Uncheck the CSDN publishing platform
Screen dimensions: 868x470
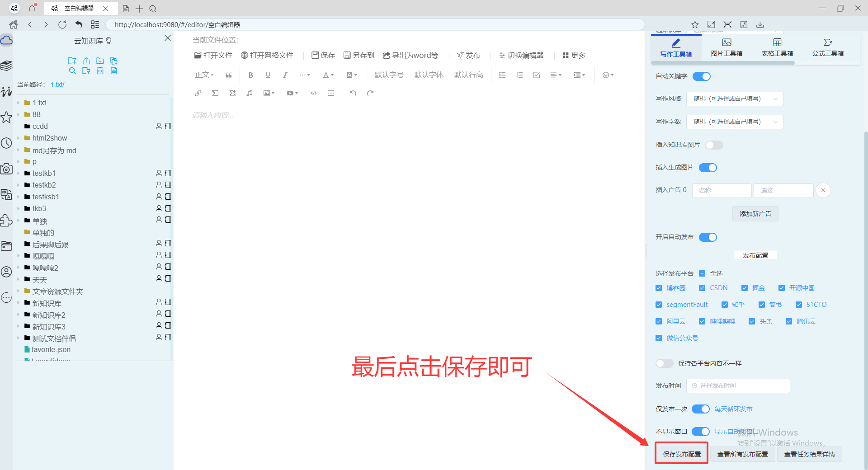[x=703, y=287]
